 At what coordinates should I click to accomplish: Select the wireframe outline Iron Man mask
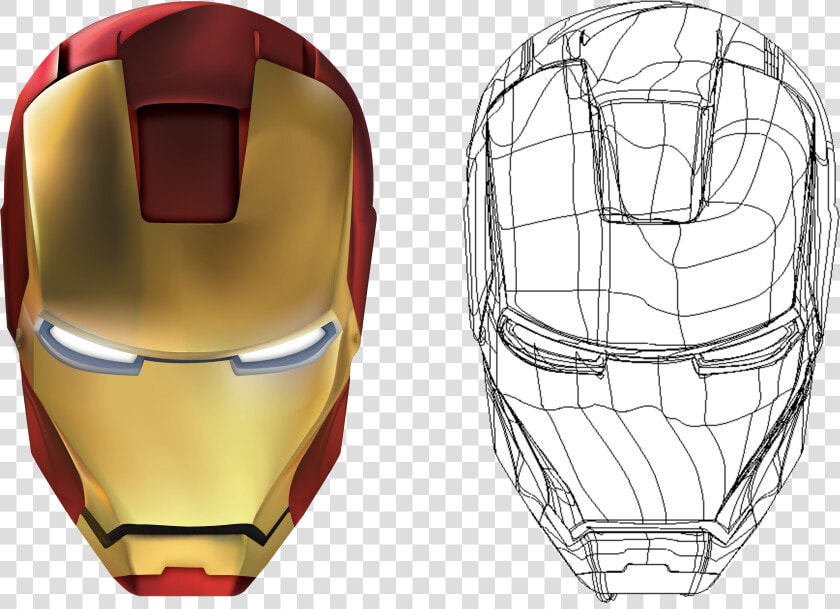click(649, 301)
